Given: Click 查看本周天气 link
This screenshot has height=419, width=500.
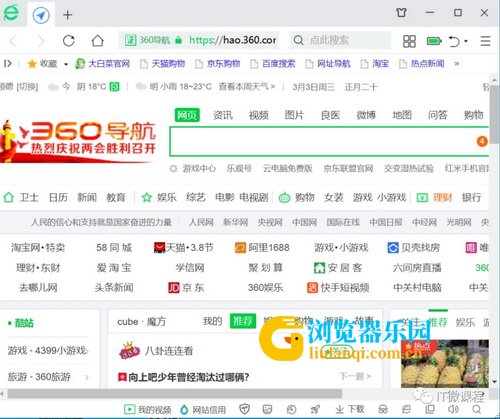Looking at the screenshot, I should click(x=247, y=87).
